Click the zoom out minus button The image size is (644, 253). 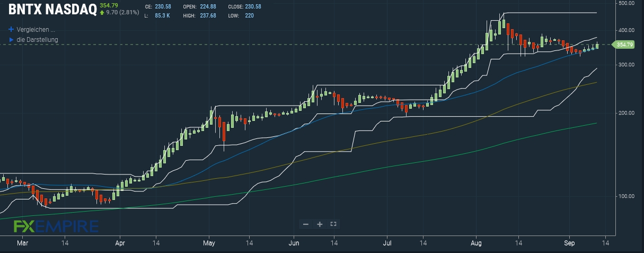pyautogui.click(x=306, y=224)
